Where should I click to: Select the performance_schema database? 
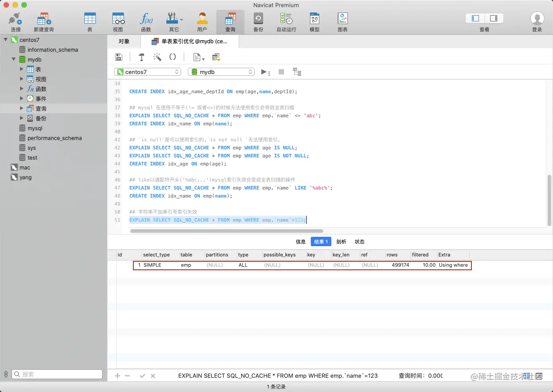(x=54, y=138)
